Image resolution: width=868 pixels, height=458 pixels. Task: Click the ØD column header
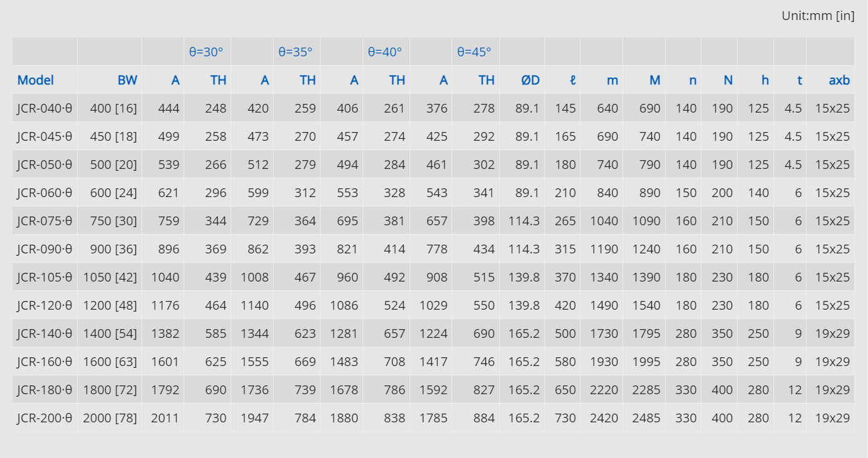[x=530, y=80]
